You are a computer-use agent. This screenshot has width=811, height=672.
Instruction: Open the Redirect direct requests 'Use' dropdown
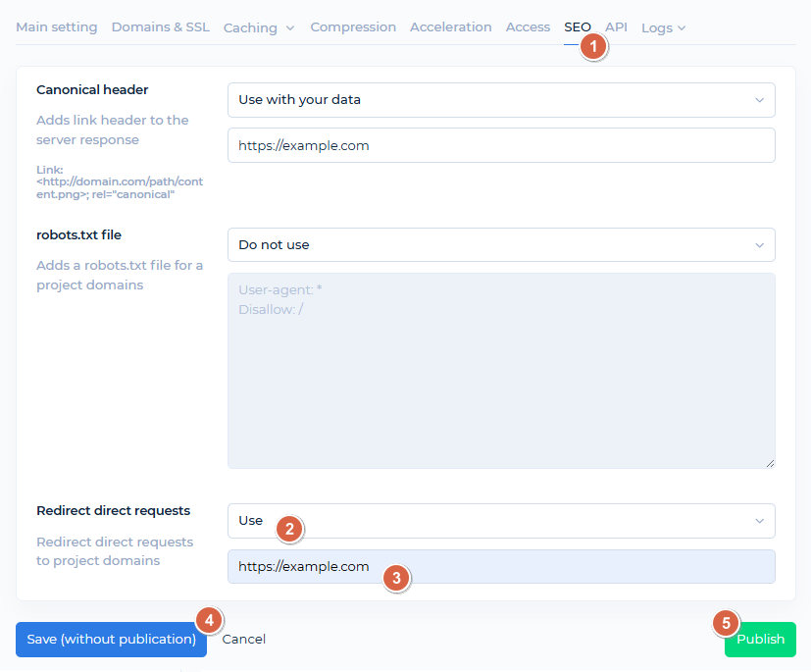(x=500, y=521)
